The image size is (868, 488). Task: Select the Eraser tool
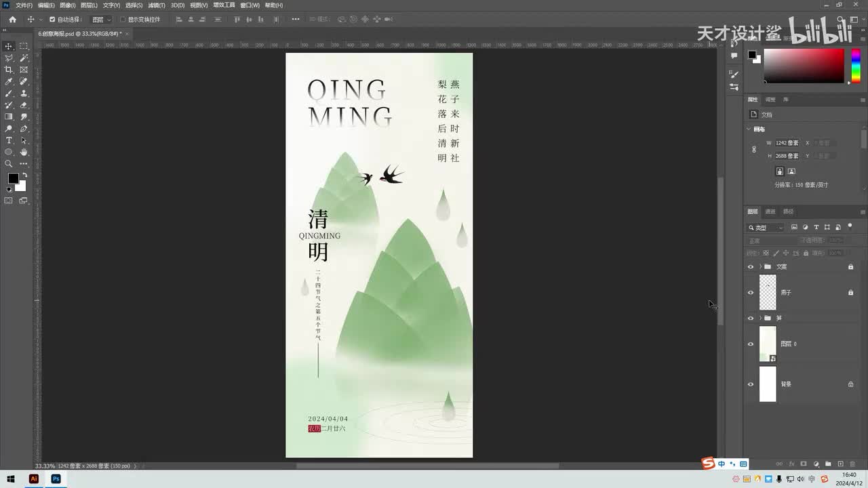pos(24,105)
